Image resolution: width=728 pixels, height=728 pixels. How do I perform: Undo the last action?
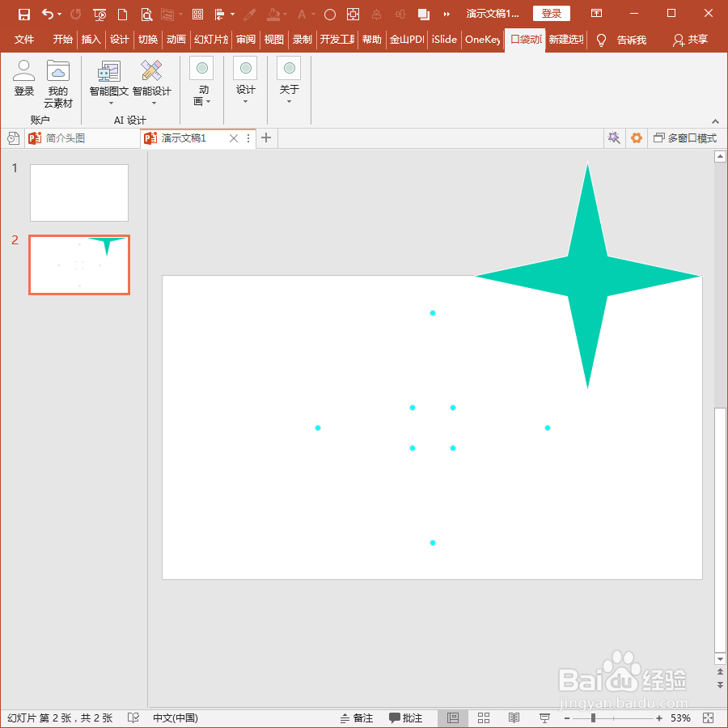[48, 14]
